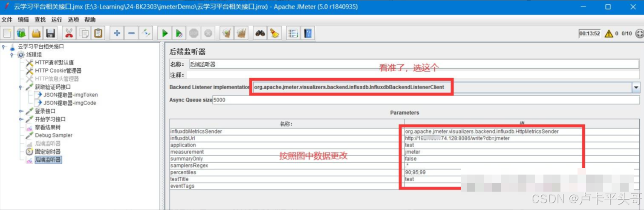Create a new test plan toolbar icon
644x210 pixels.
point(7,33)
